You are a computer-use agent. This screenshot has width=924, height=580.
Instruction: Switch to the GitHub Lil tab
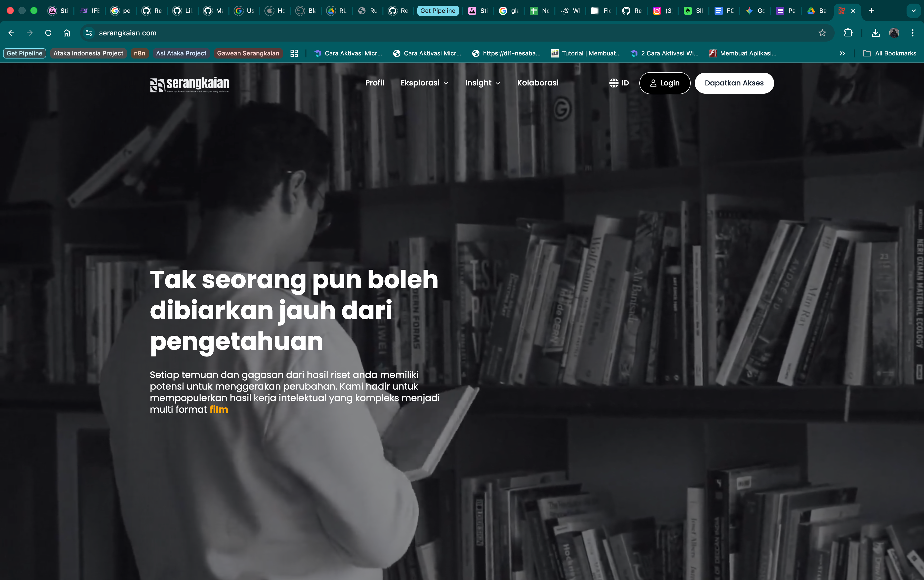point(182,11)
